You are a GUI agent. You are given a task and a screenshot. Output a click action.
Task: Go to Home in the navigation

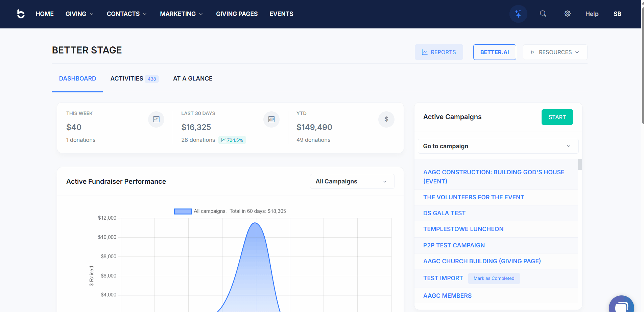pos(45,14)
